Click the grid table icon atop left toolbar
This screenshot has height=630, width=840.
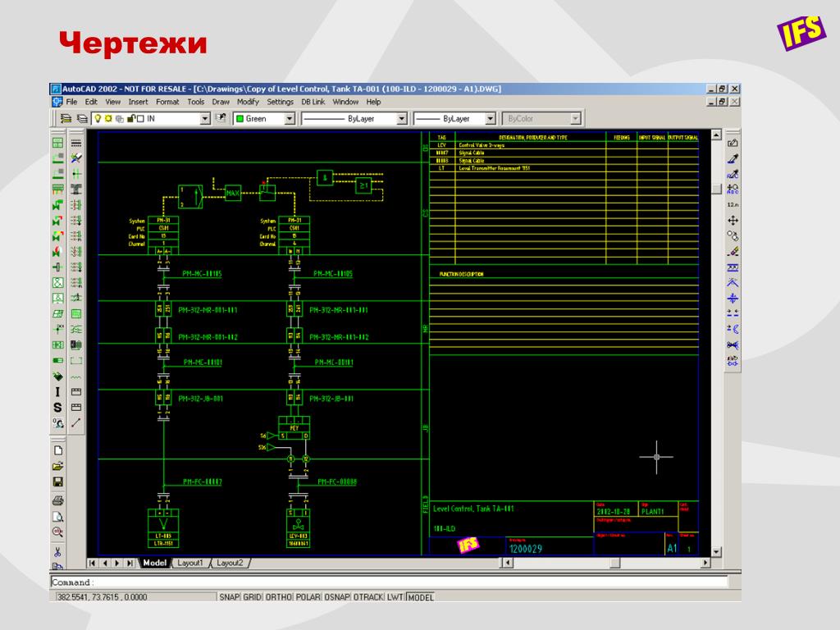[x=58, y=143]
